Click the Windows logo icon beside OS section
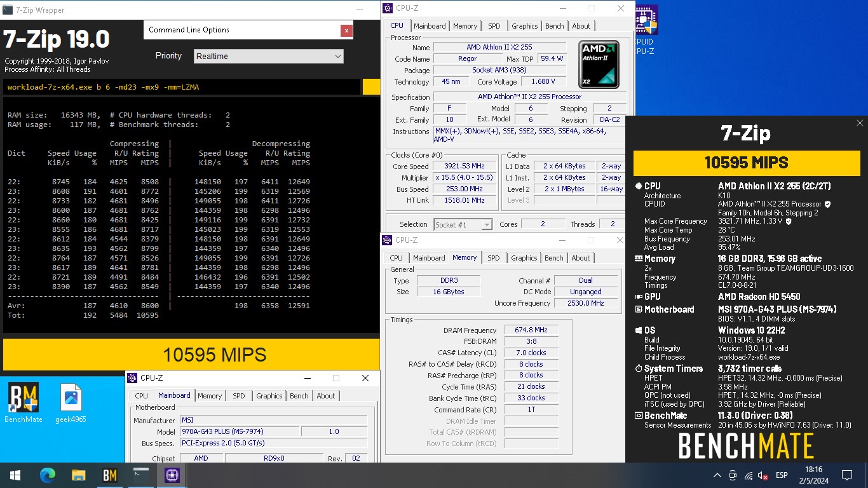Screen dimensions: 868x488 (x=639, y=330)
